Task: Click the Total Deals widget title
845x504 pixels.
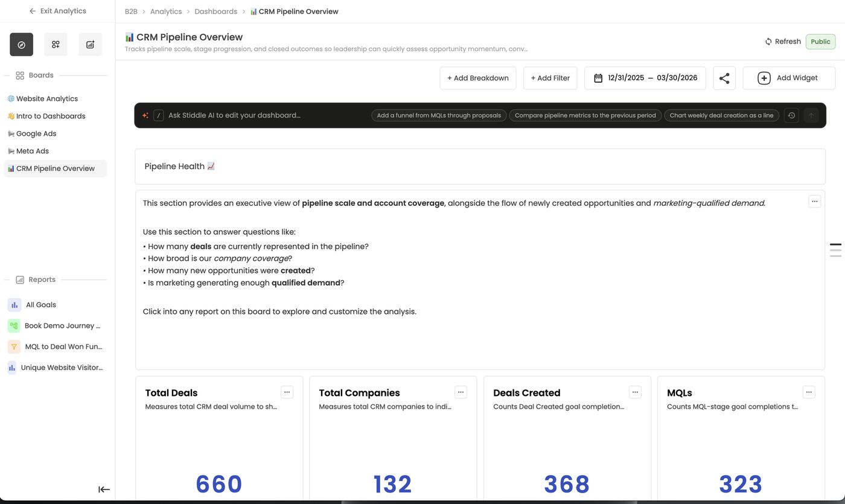Action: [171, 393]
